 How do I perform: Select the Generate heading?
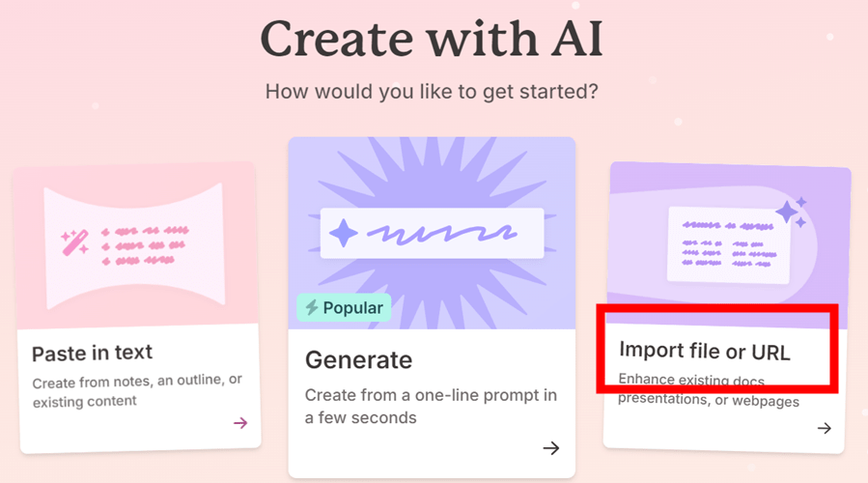pyautogui.click(x=358, y=360)
